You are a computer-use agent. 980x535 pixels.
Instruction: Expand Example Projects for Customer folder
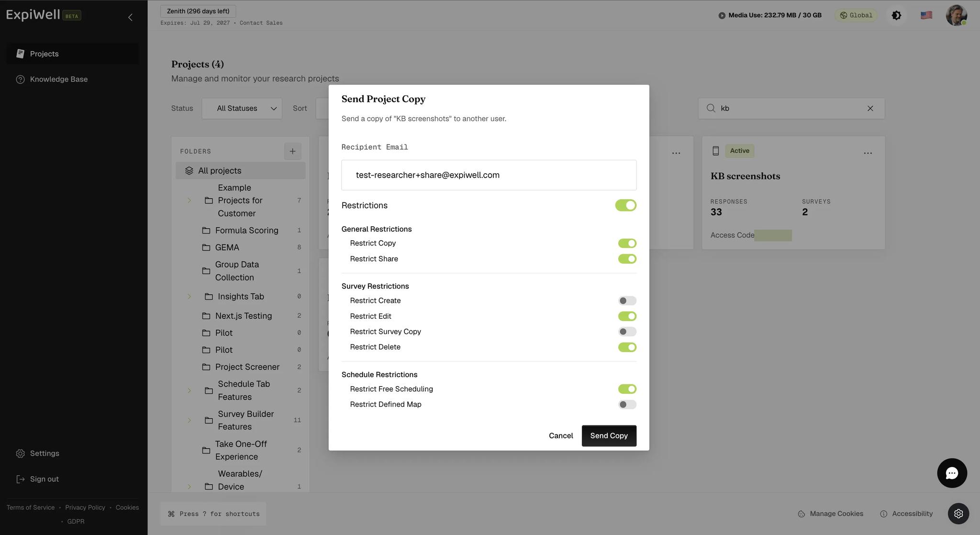[189, 201]
